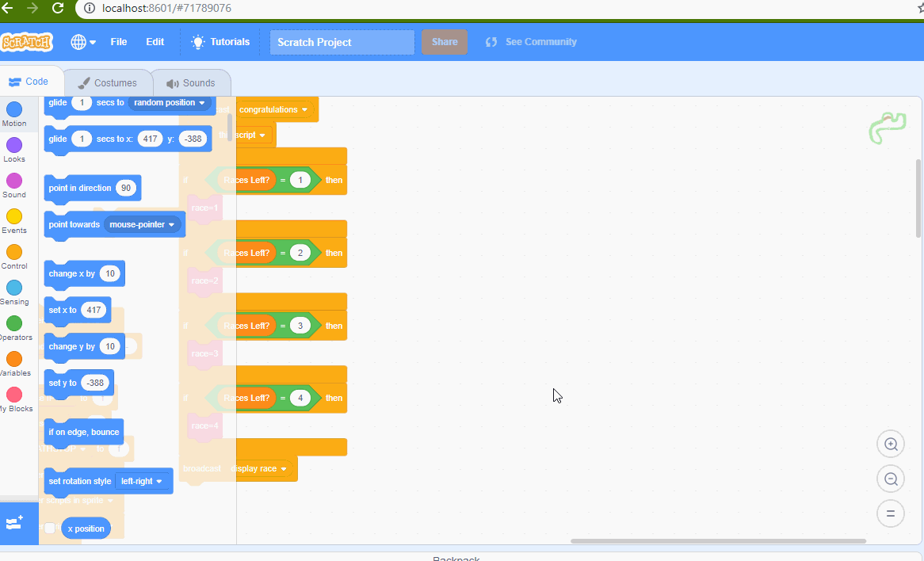This screenshot has height=561, width=924.
Task: Switch to the Code tab
Action: 29,82
